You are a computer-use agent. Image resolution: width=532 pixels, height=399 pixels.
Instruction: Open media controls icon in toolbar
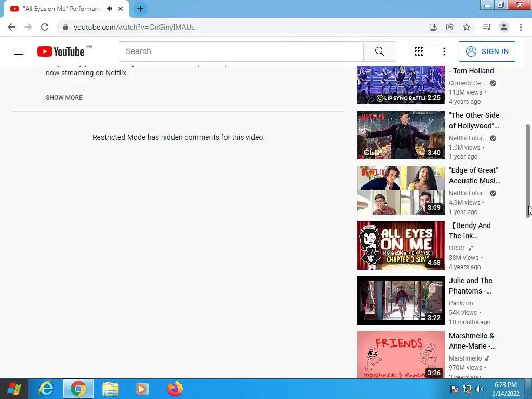click(x=487, y=27)
